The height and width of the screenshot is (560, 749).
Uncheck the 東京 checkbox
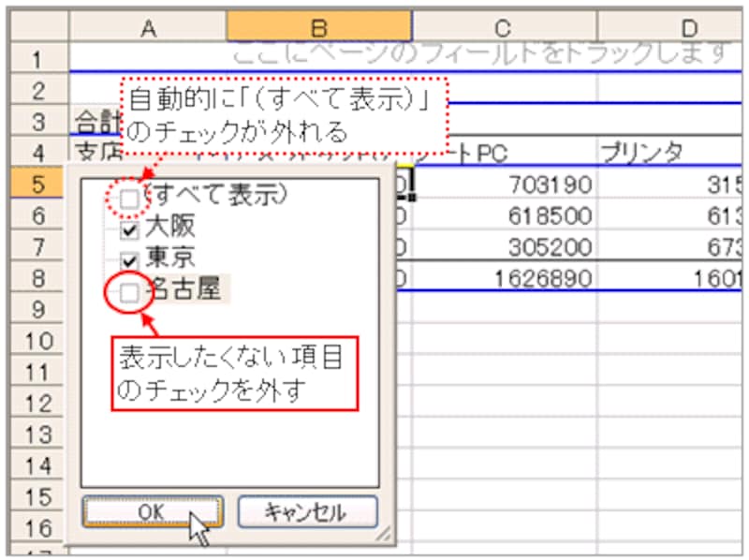[129, 261]
